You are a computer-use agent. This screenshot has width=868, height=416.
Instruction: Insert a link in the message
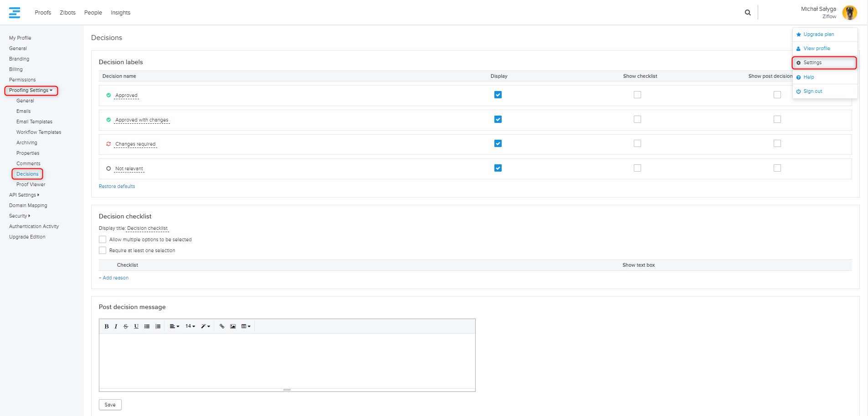pyautogui.click(x=222, y=326)
